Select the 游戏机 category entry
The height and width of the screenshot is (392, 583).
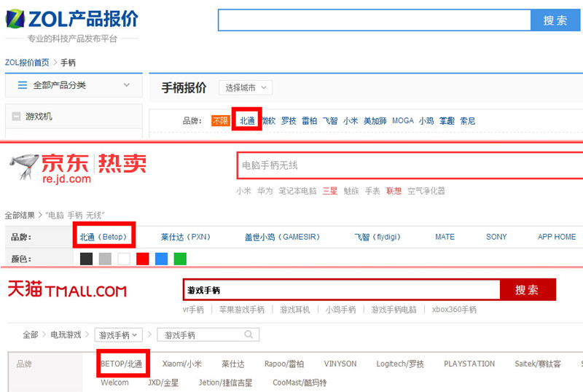[x=39, y=117]
